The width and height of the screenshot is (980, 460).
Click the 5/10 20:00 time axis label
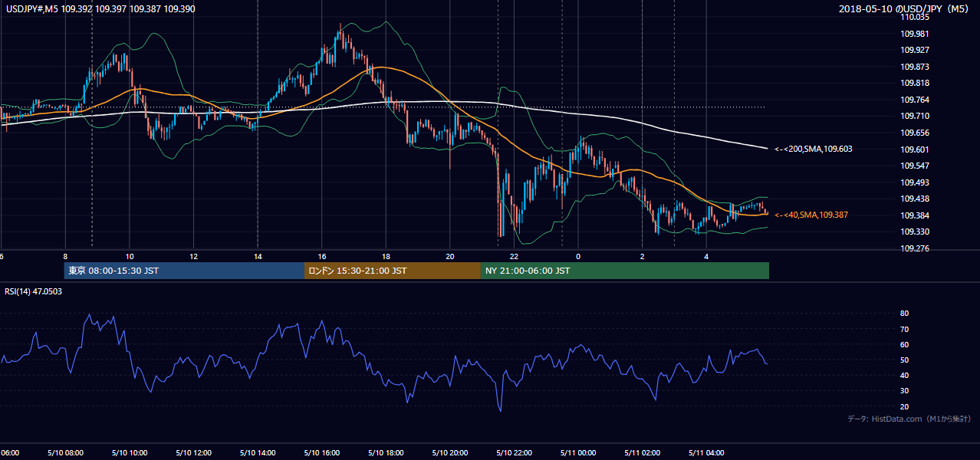pos(450,452)
